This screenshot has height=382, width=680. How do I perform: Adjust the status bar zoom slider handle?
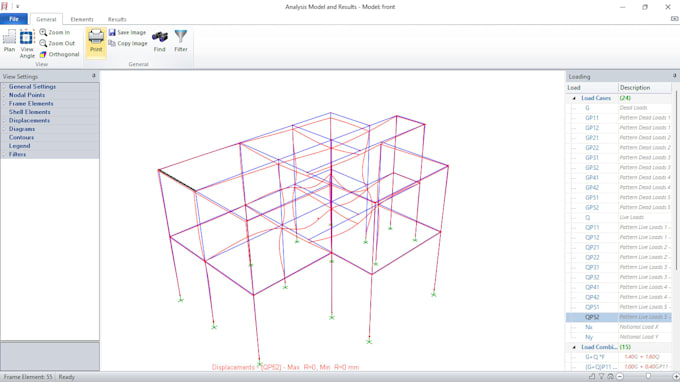tap(648, 376)
